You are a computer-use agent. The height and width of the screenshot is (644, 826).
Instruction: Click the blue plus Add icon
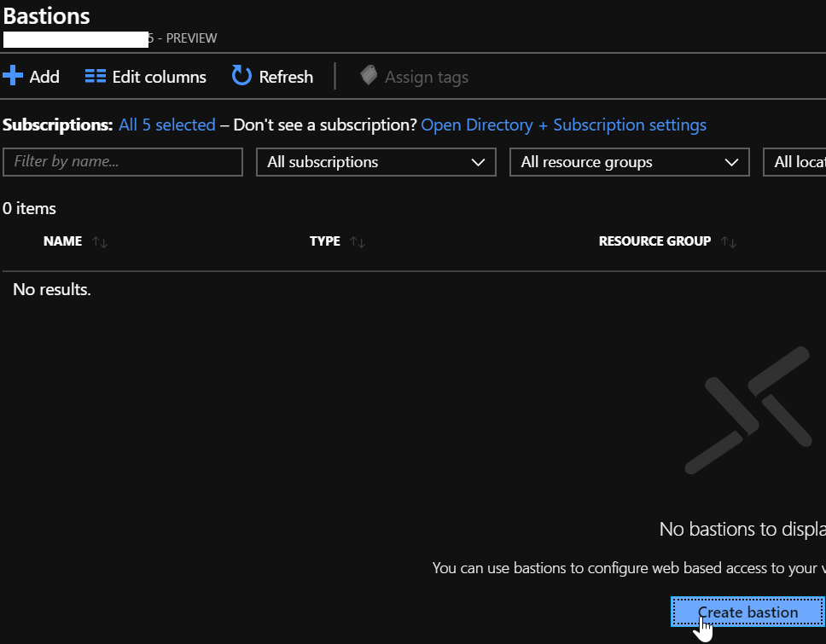pyautogui.click(x=13, y=76)
